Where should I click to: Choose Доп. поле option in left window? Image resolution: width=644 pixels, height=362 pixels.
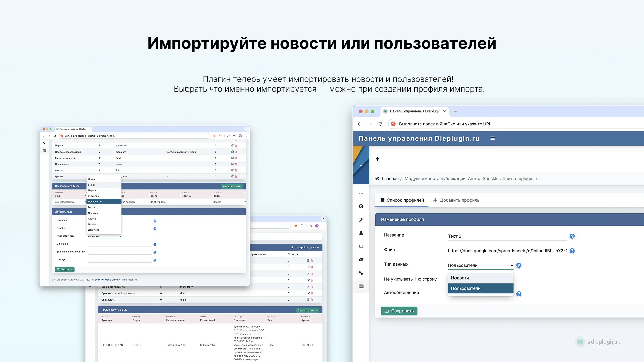click(104, 230)
